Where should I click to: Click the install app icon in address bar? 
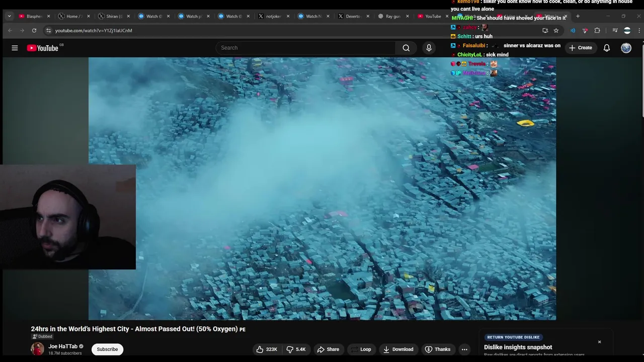[x=545, y=31]
